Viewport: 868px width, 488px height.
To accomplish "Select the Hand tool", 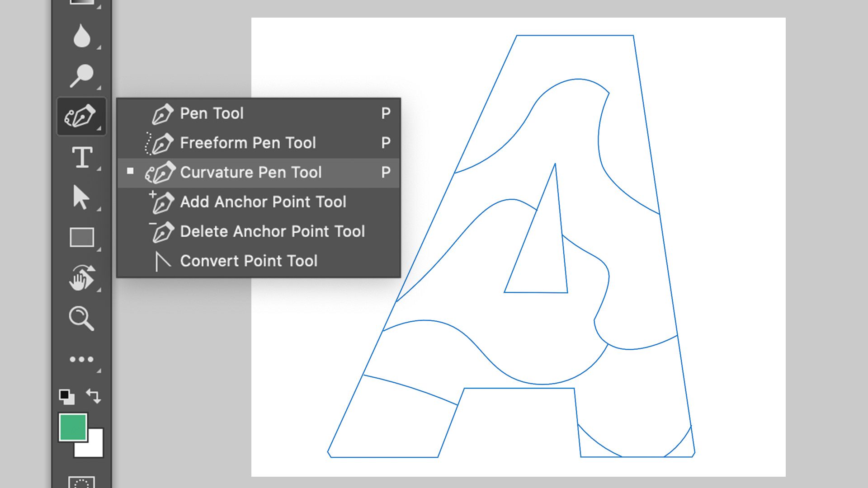I will (81, 278).
